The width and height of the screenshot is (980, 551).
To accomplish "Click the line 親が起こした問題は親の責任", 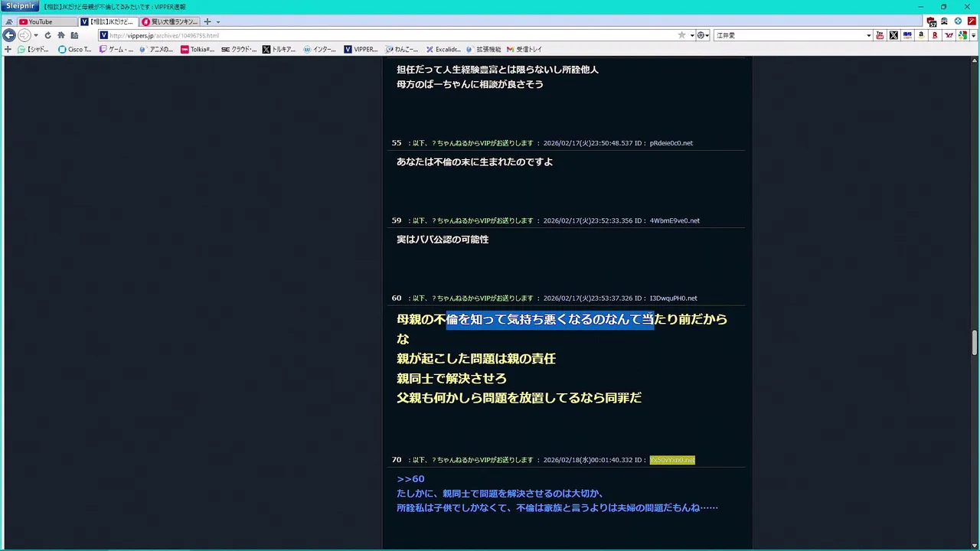I will tap(476, 358).
